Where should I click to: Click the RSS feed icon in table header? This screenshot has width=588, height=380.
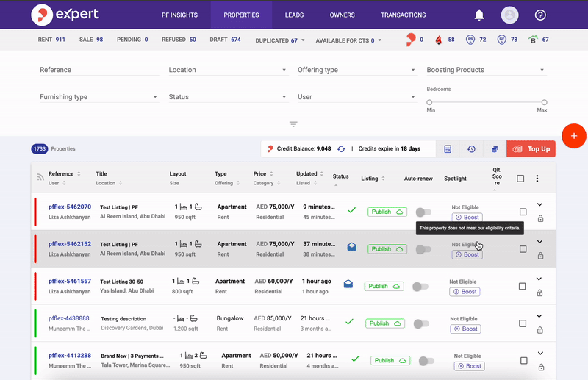pos(40,177)
